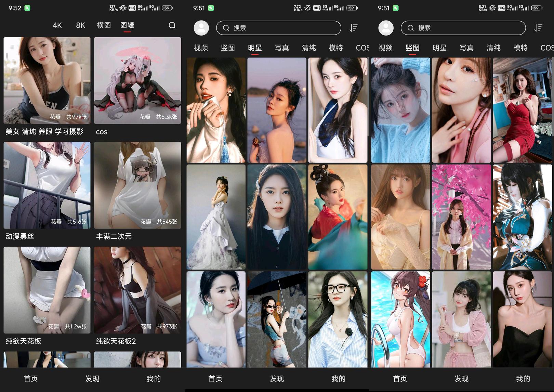Select the 横图 tab
554x392 pixels.
click(x=104, y=25)
